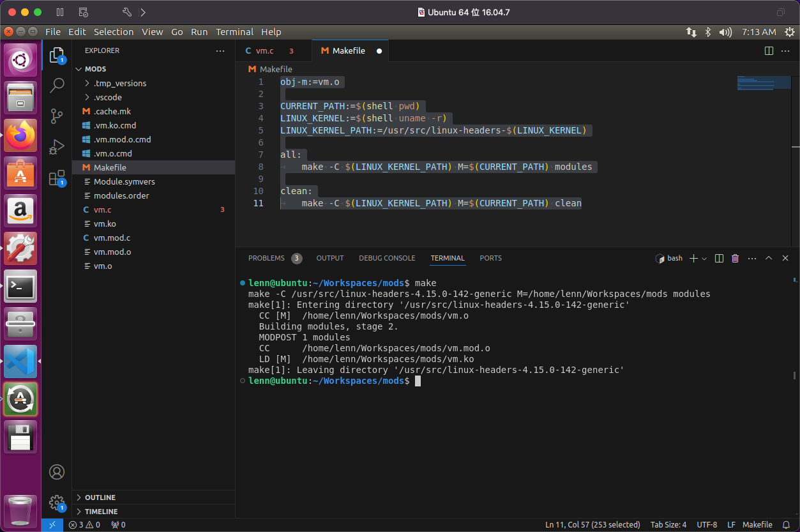Open Firefox from the Ubuntu dock

point(21,135)
